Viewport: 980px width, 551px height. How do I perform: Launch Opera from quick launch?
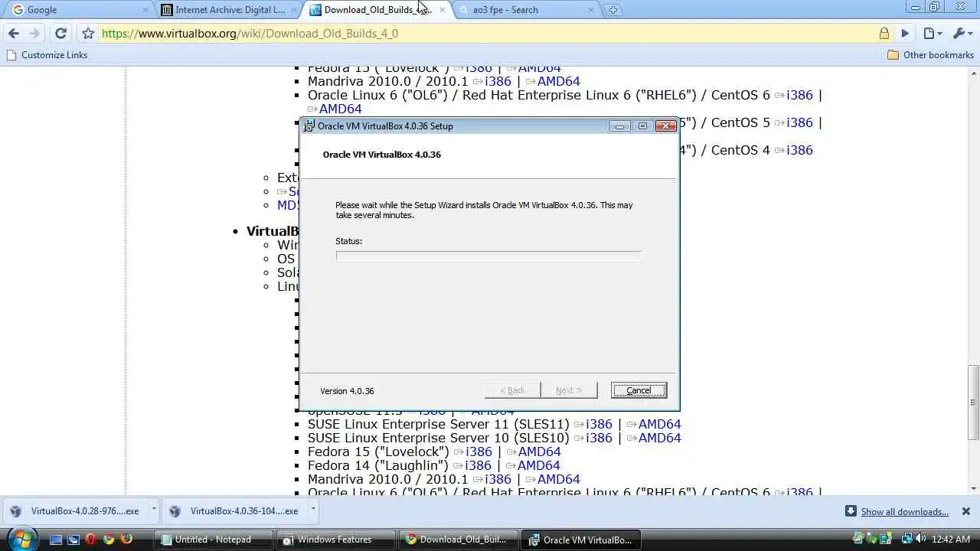pos(91,540)
